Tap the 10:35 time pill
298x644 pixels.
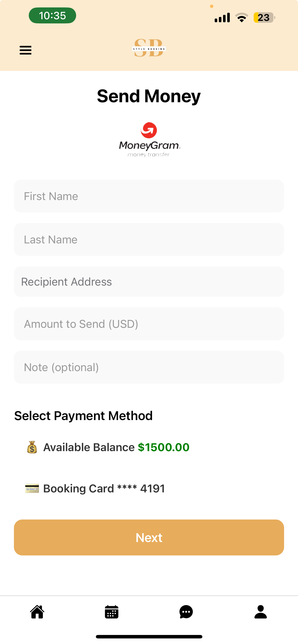pos(52,16)
